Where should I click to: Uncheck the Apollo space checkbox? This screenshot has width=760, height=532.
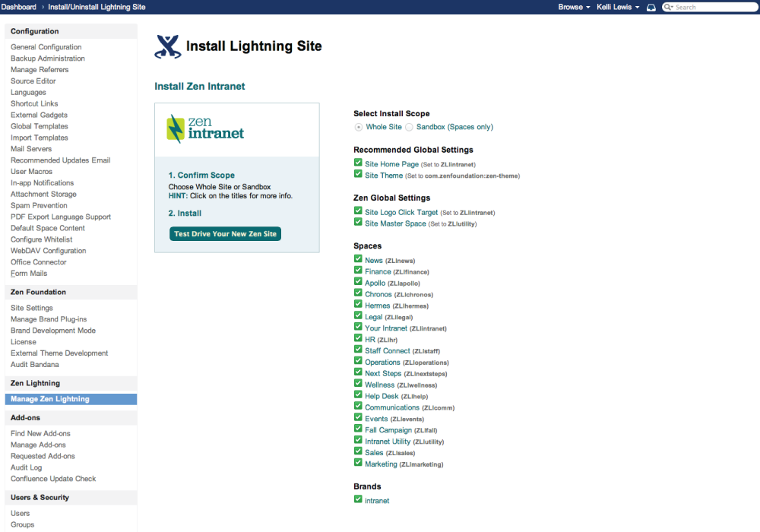(x=358, y=281)
